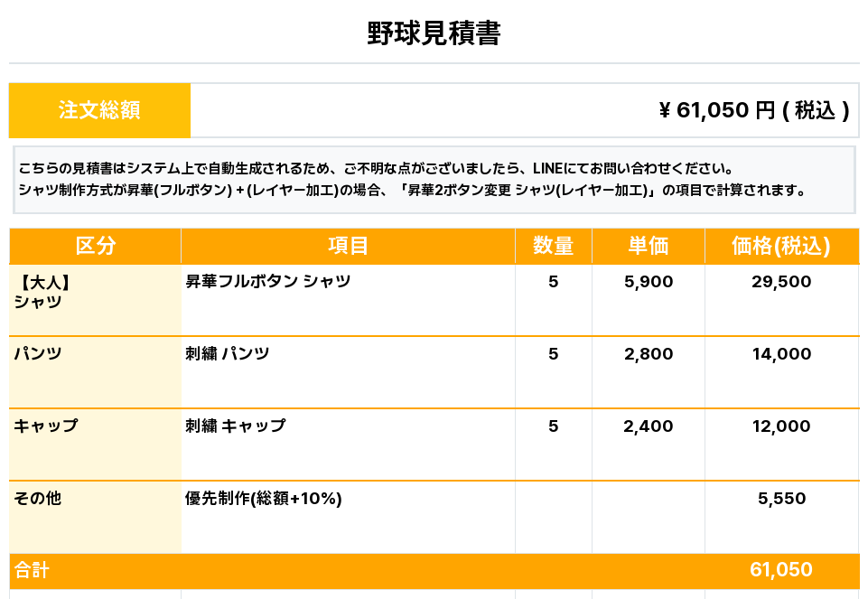868x599 pixels.
Task: Click the 優先制作(総額+10%) item
Action: 264,498
